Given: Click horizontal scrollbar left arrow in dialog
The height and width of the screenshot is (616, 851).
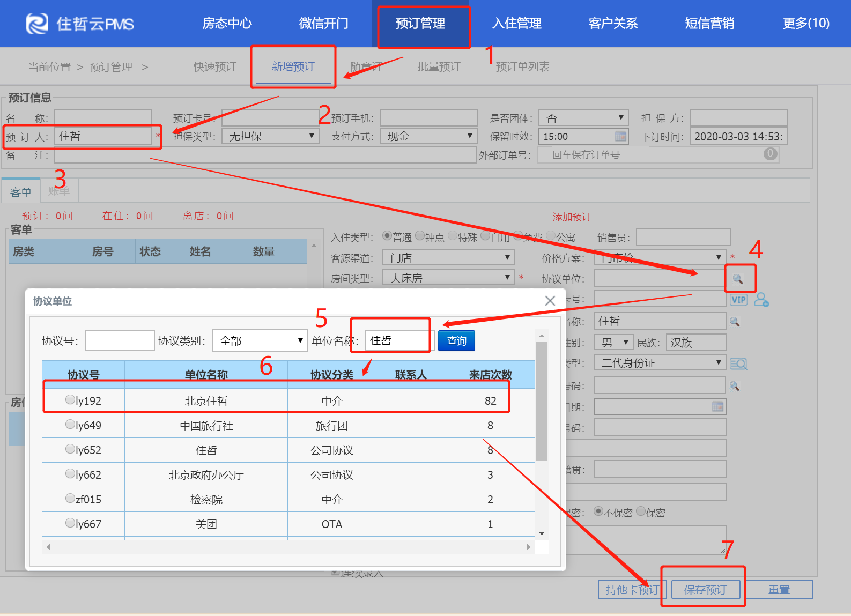Looking at the screenshot, I should click(x=48, y=547).
